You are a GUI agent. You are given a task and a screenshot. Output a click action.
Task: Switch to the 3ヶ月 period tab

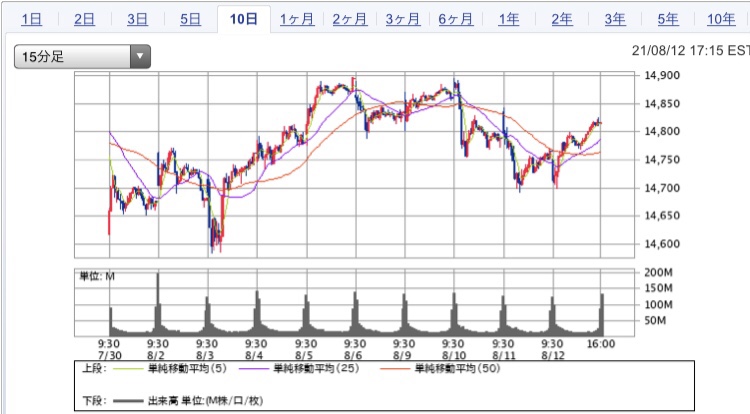pyautogui.click(x=403, y=19)
